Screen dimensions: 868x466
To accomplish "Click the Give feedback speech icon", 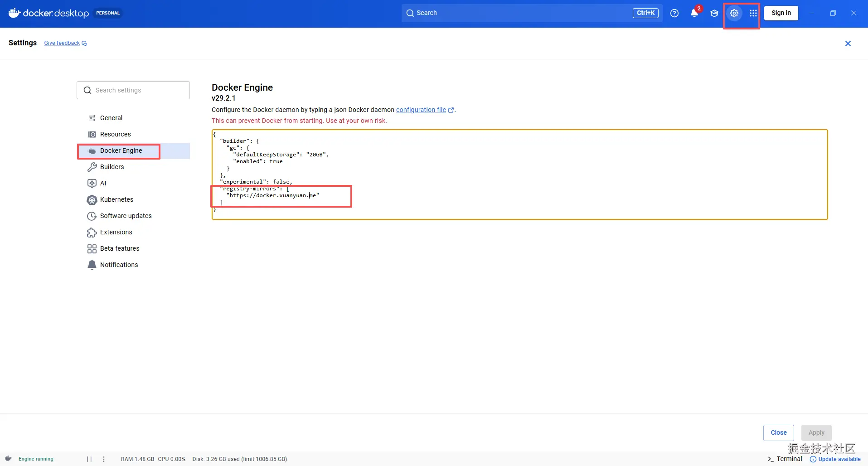I will (x=84, y=44).
